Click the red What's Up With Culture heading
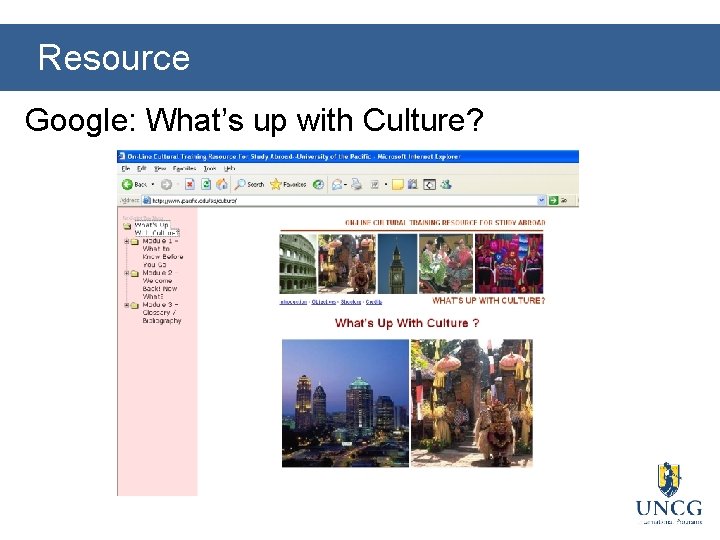 click(x=407, y=323)
